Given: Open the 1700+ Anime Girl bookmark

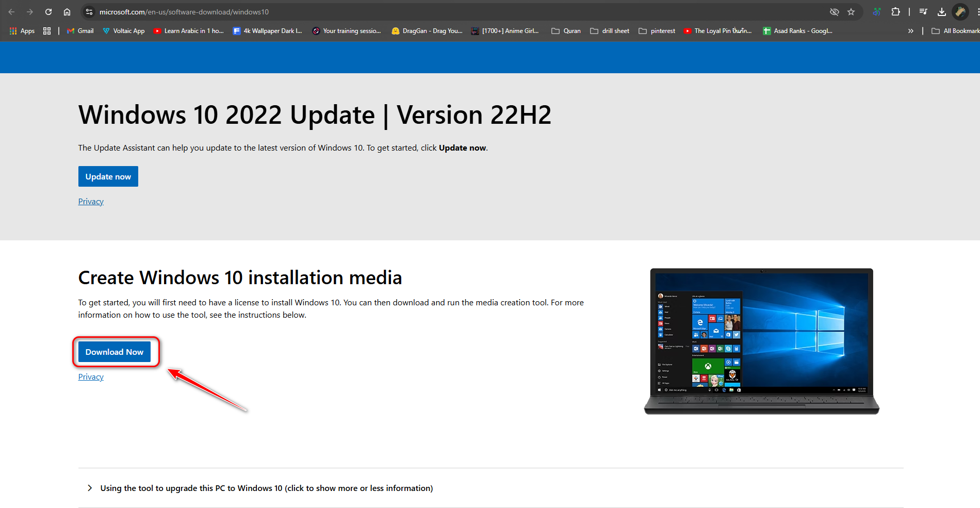Looking at the screenshot, I should click(x=505, y=31).
